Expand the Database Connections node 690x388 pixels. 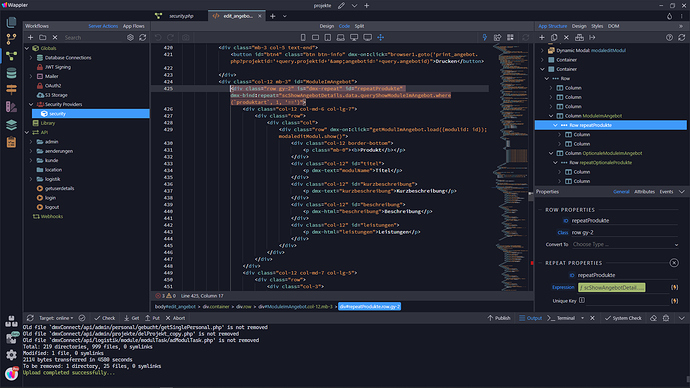click(x=31, y=58)
